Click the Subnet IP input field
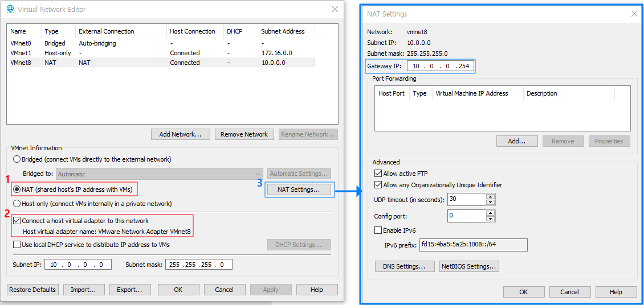 point(78,265)
